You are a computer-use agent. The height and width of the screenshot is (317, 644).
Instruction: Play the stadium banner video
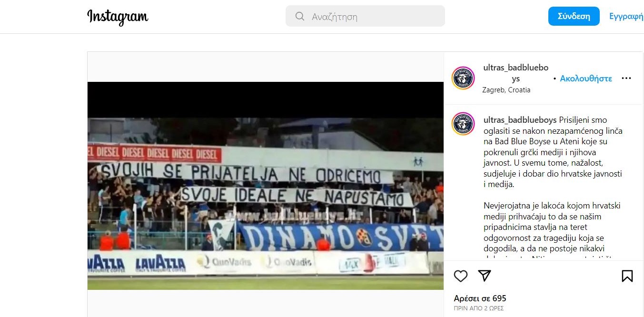pyautogui.click(x=266, y=186)
